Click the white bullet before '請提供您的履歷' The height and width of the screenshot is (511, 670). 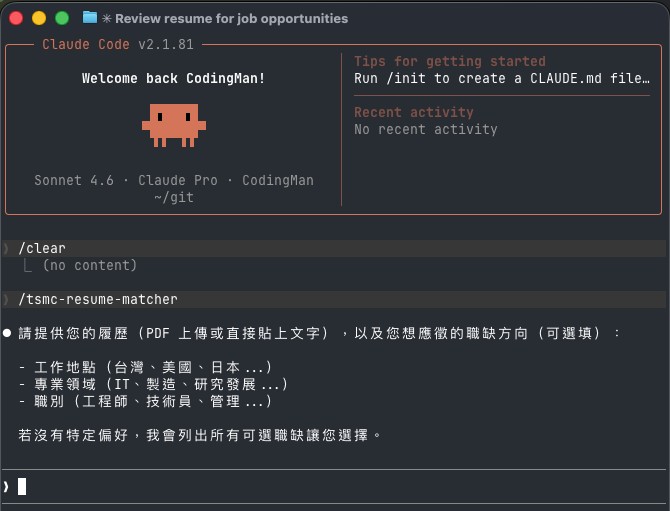(x=7, y=333)
